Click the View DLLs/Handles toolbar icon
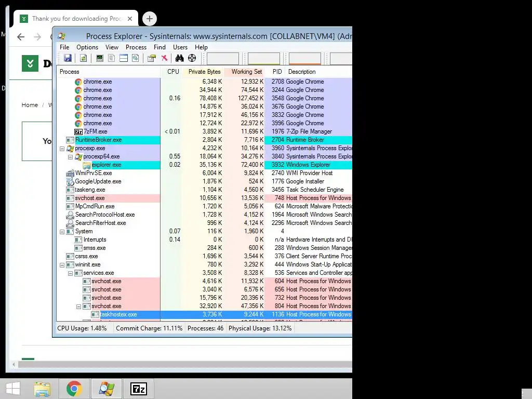532x399 pixels. click(x=136, y=58)
